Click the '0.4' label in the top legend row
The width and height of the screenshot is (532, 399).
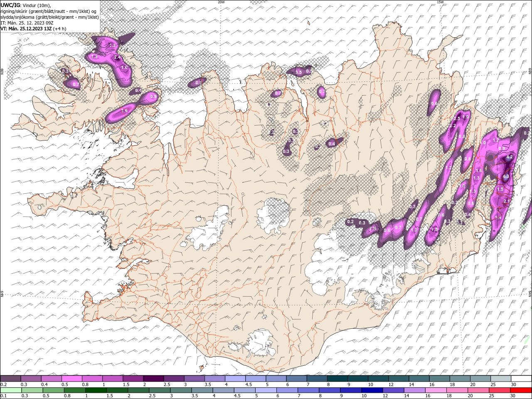point(44,384)
